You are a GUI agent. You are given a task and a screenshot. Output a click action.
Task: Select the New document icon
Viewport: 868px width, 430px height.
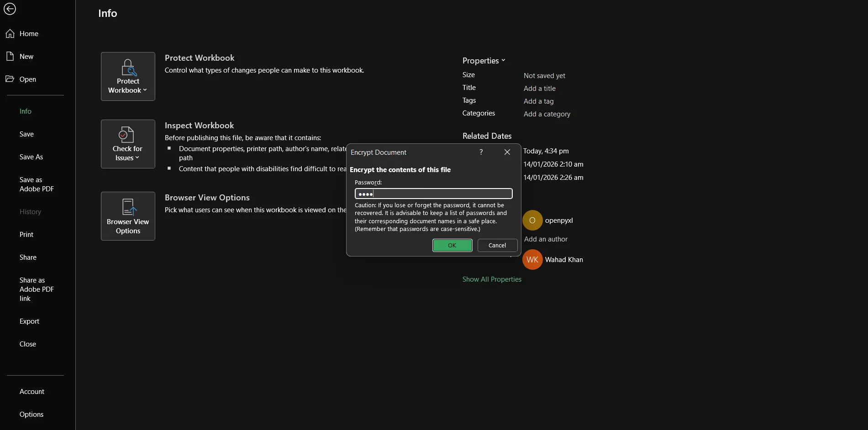click(x=10, y=56)
